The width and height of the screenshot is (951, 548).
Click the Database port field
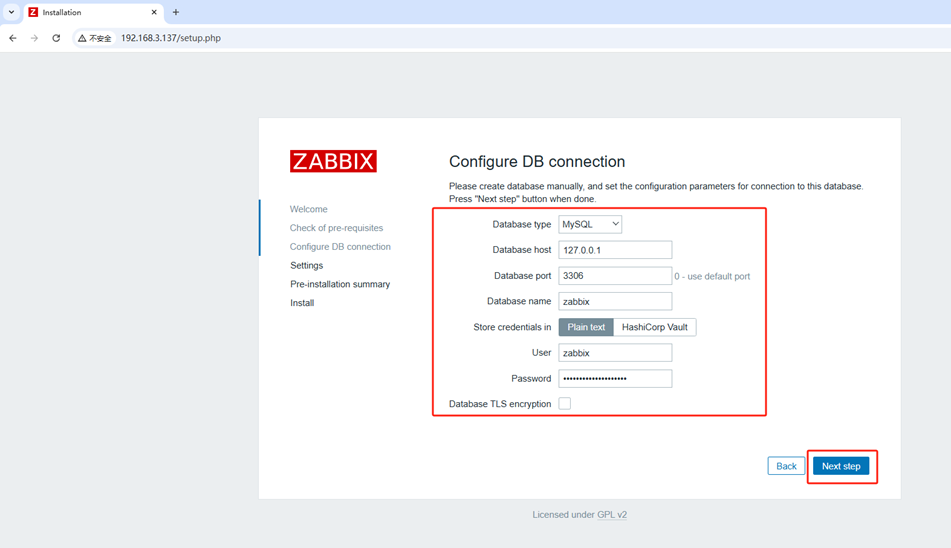click(615, 276)
